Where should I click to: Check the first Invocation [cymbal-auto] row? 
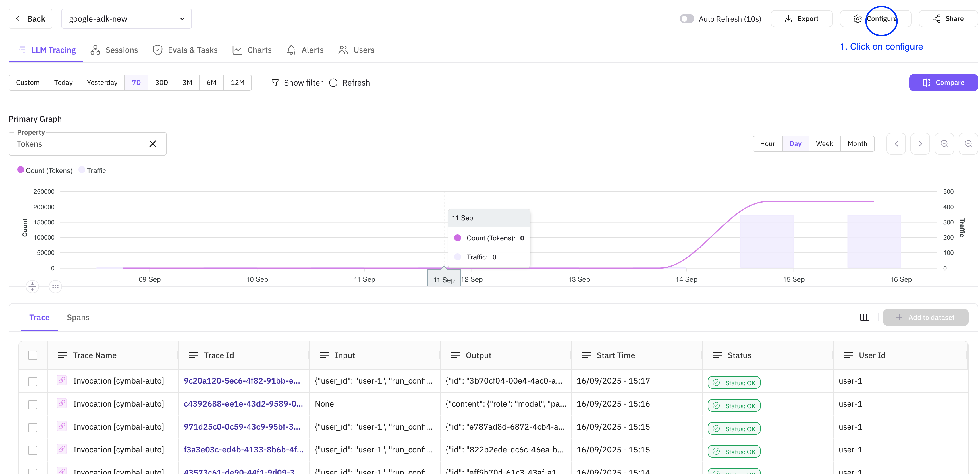(33, 381)
